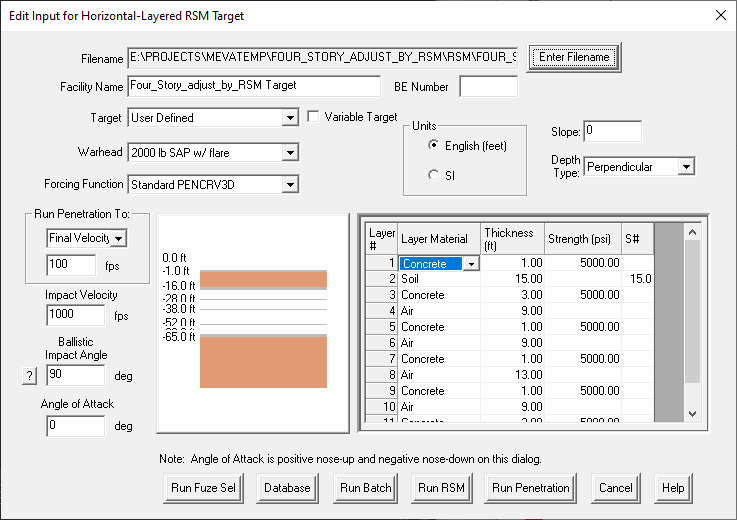Open layer 1 Concrete material dropdown
This screenshot has height=520, width=737.
[x=470, y=264]
